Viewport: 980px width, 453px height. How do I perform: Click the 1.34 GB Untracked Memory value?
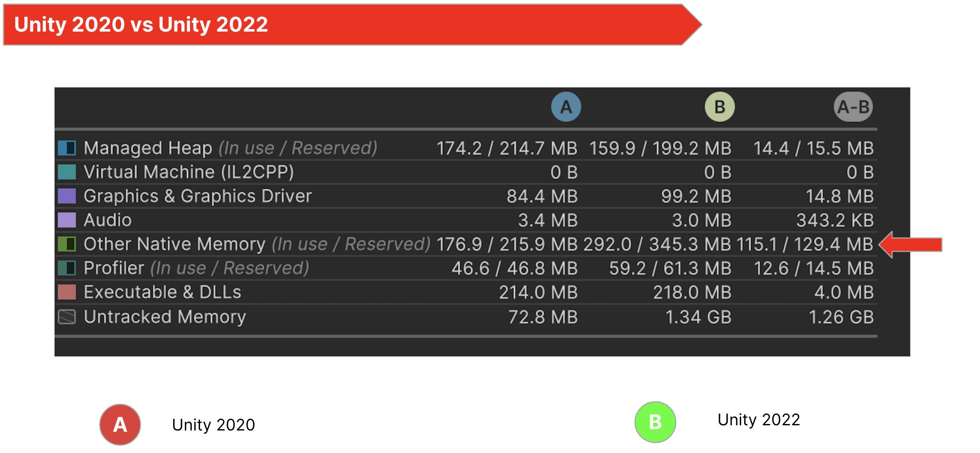pos(698,317)
